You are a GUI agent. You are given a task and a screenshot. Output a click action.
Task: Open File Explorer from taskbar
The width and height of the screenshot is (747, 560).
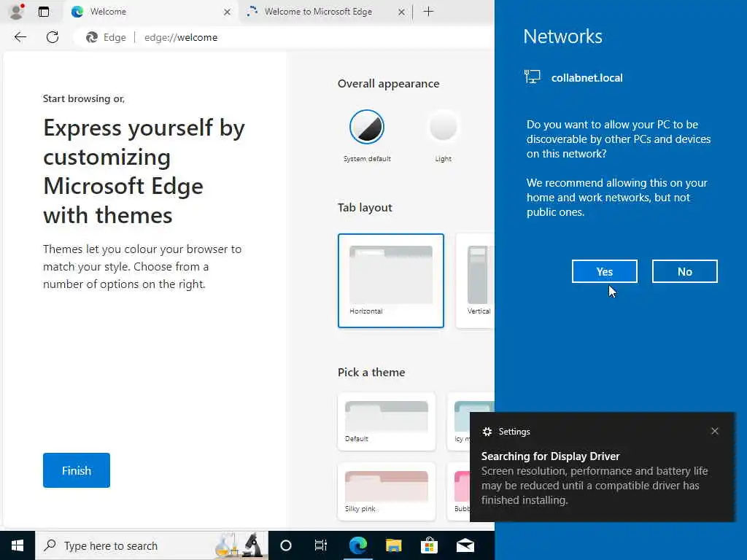coord(393,545)
